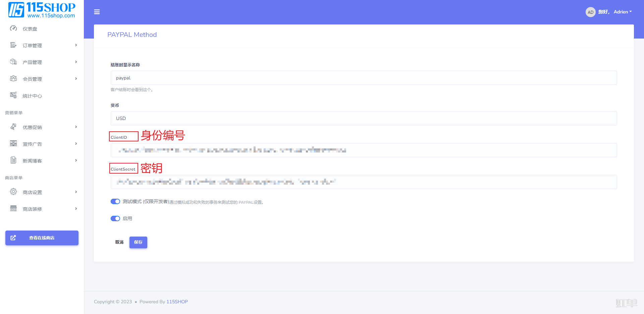
Task: Open the 商店装修 menu item
Action: click(42, 209)
